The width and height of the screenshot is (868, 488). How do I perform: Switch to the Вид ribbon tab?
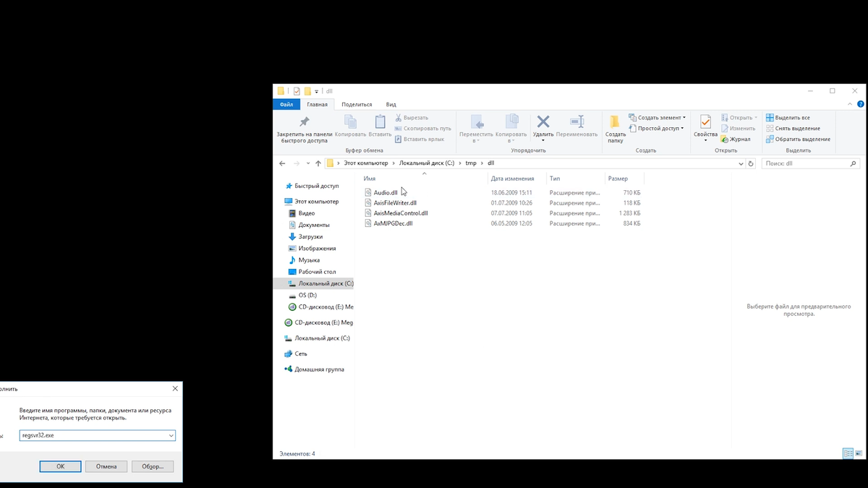(391, 105)
